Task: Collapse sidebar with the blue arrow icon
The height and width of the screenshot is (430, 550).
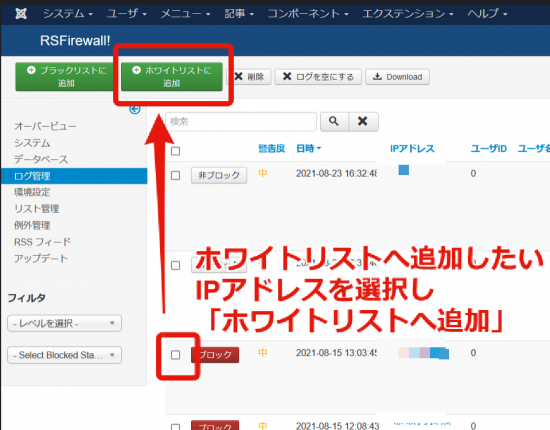Action: pos(135,109)
